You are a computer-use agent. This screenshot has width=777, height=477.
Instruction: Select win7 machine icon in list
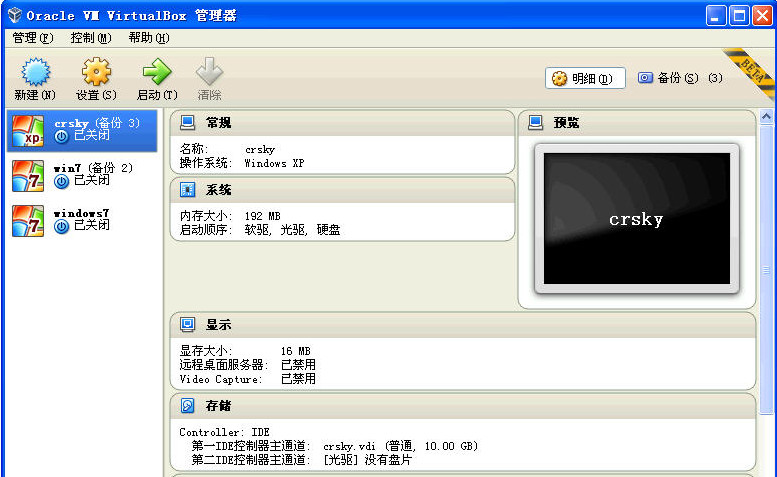tap(28, 176)
